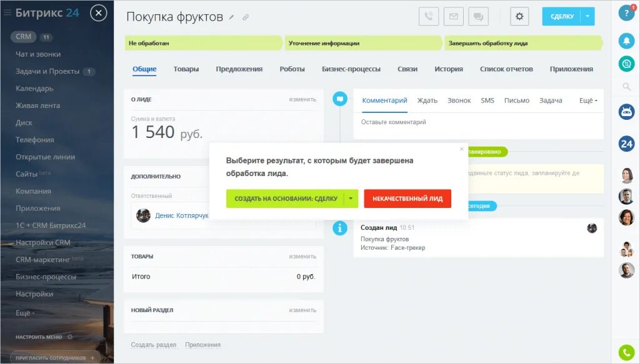
Task: Open Денис Котлярчук profile link
Action: click(182, 215)
